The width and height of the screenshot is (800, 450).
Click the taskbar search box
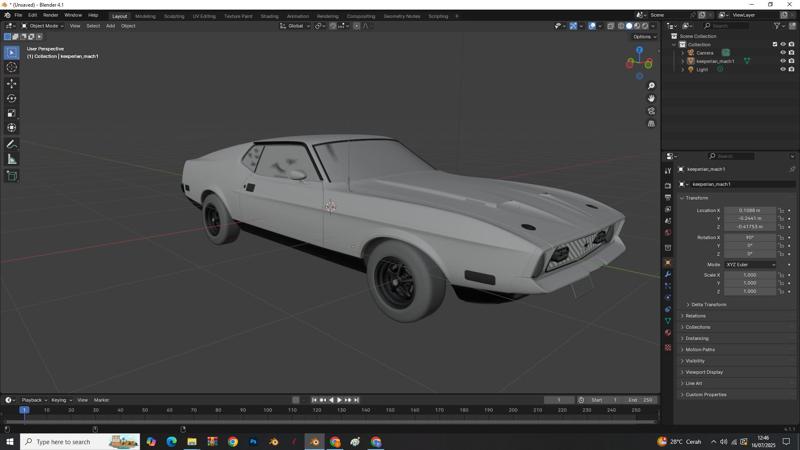pos(80,442)
